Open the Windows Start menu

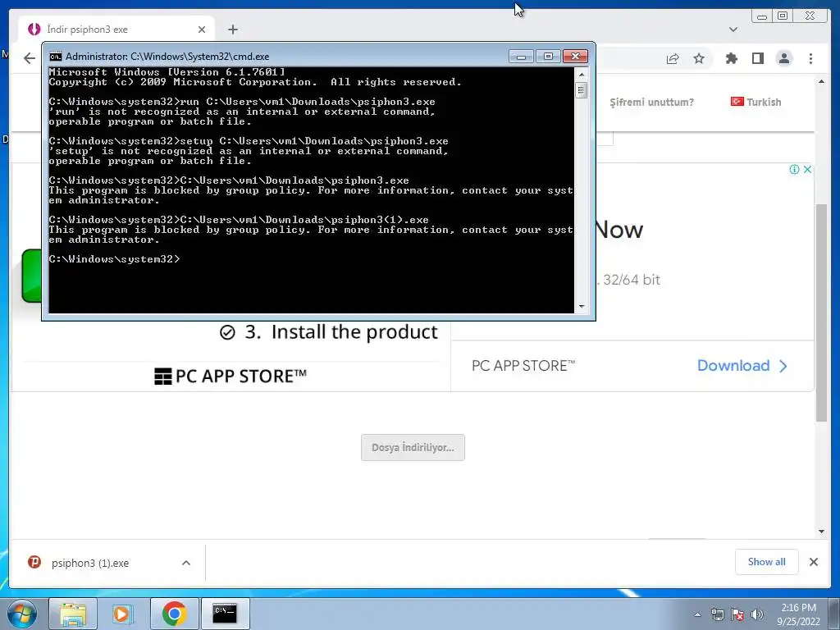pos(22,614)
